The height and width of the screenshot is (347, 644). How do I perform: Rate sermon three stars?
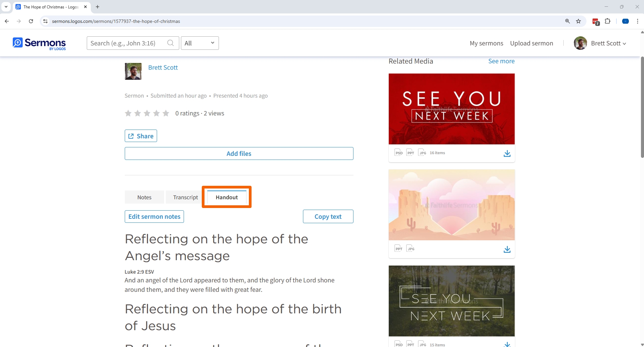pyautogui.click(x=147, y=113)
